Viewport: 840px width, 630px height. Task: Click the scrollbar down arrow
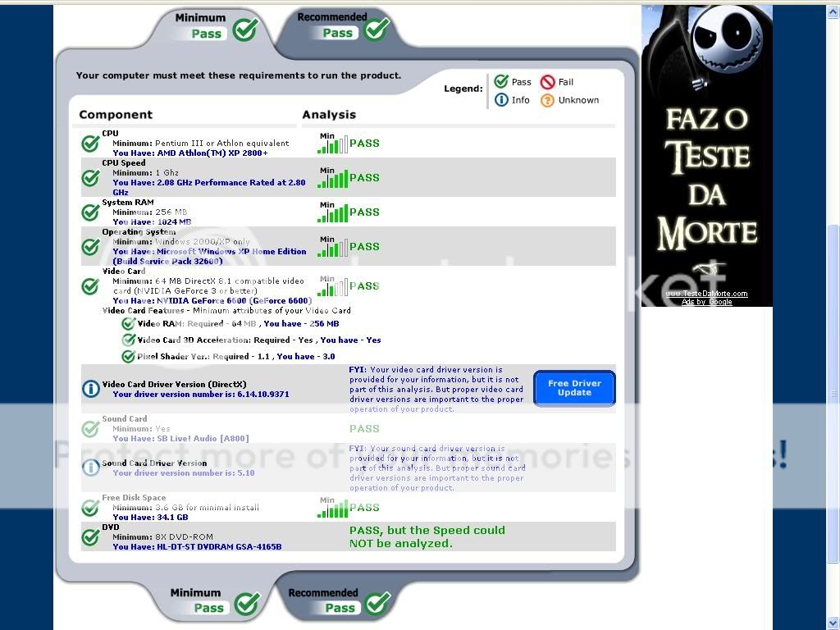[833, 623]
